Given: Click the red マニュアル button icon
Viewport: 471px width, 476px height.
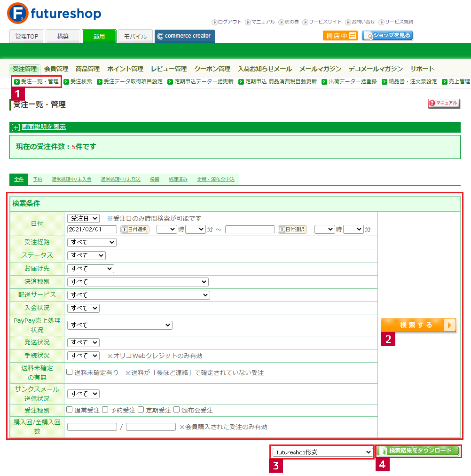Looking at the screenshot, I should [444, 103].
